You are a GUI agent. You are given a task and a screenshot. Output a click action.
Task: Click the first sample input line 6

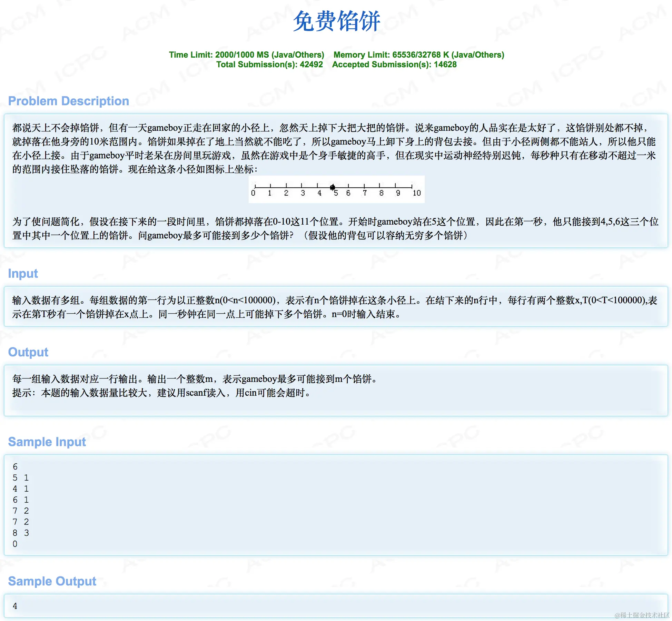pyautogui.click(x=15, y=467)
